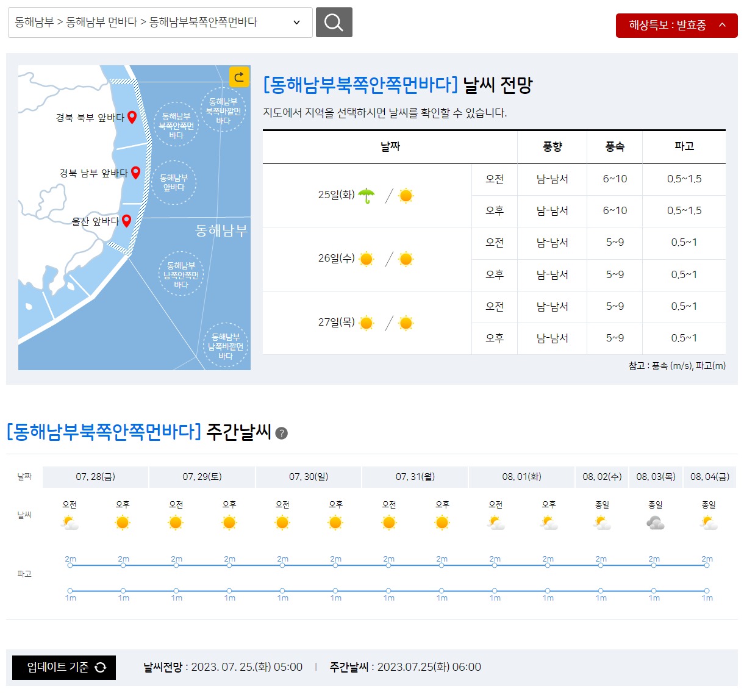The height and width of the screenshot is (700, 744).
Task: Click the 07.30(일) date header
Action: (x=309, y=477)
